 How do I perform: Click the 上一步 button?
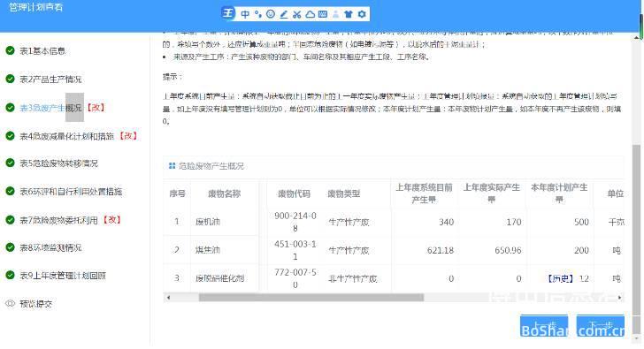point(544,326)
